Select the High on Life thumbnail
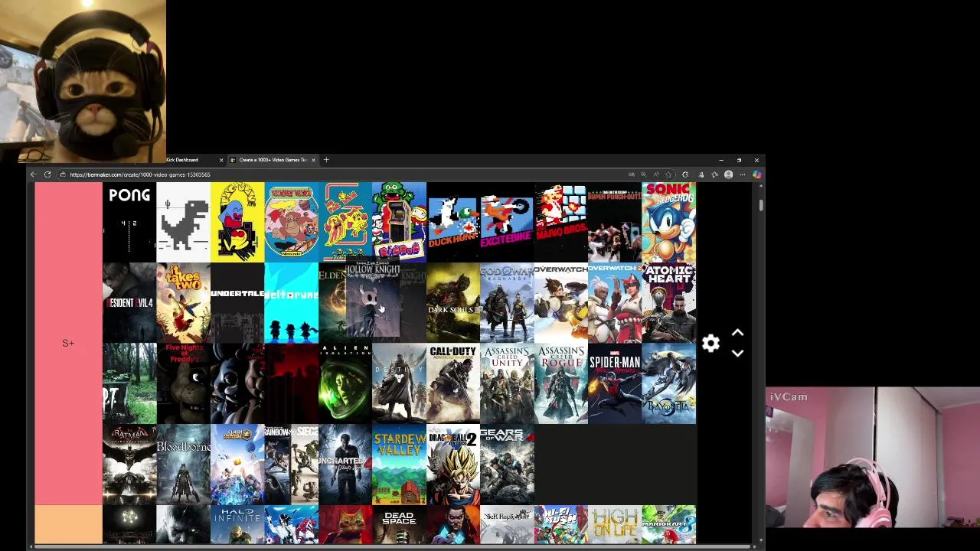Viewport: 980px width, 551px height. point(615,525)
